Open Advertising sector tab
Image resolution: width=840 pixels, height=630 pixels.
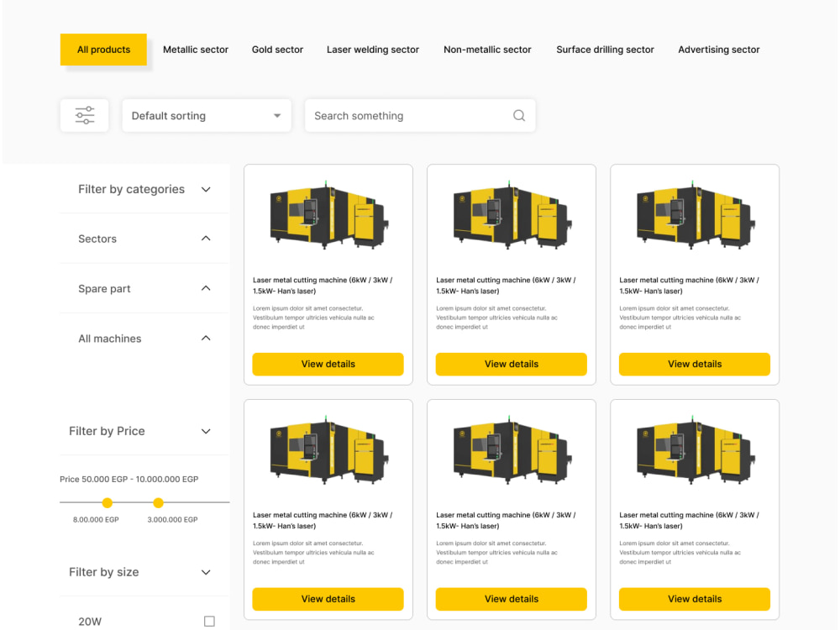719,50
